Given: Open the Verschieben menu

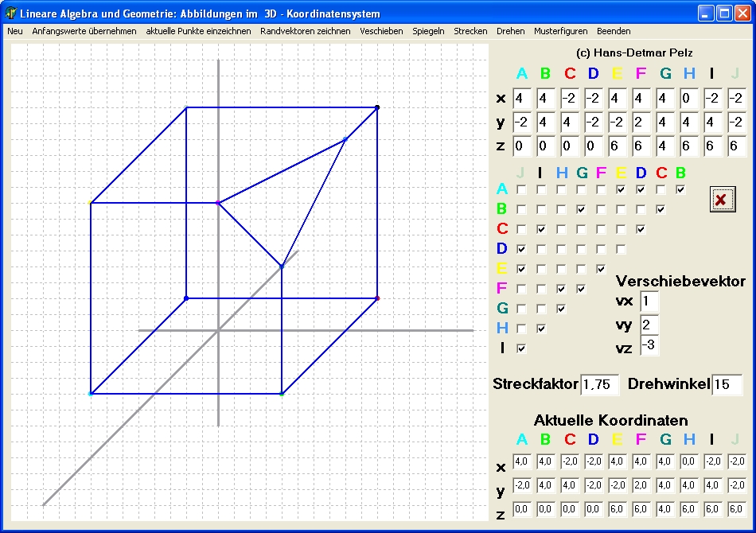Looking at the screenshot, I should tap(381, 31).
